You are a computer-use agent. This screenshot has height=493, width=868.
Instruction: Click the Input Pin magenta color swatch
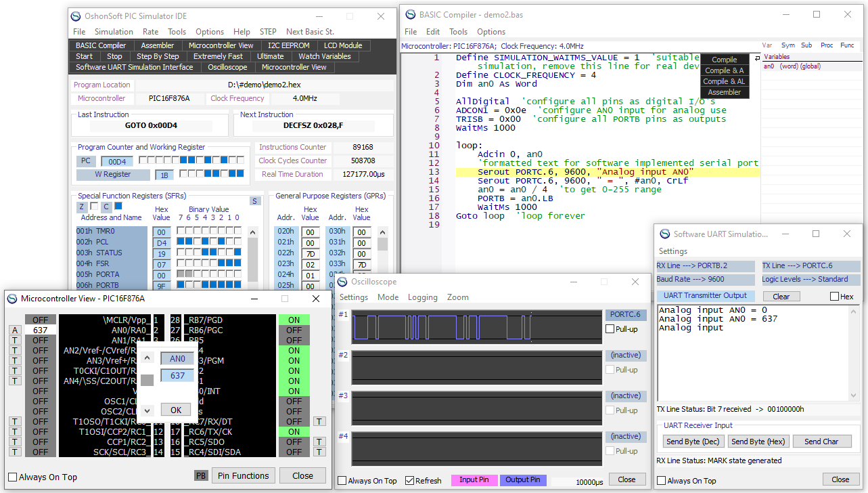(x=474, y=480)
